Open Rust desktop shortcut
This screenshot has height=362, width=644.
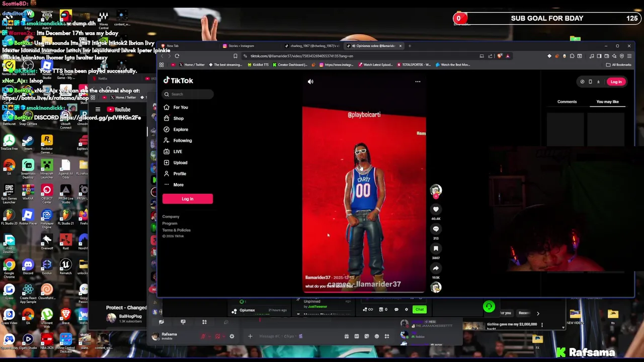[65, 242]
